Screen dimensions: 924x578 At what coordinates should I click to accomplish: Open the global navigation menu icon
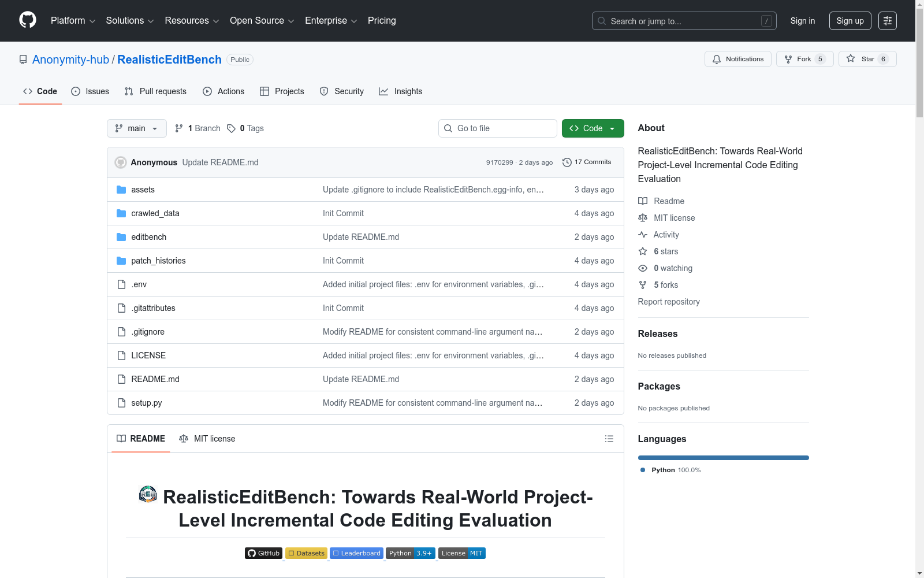[x=888, y=21]
